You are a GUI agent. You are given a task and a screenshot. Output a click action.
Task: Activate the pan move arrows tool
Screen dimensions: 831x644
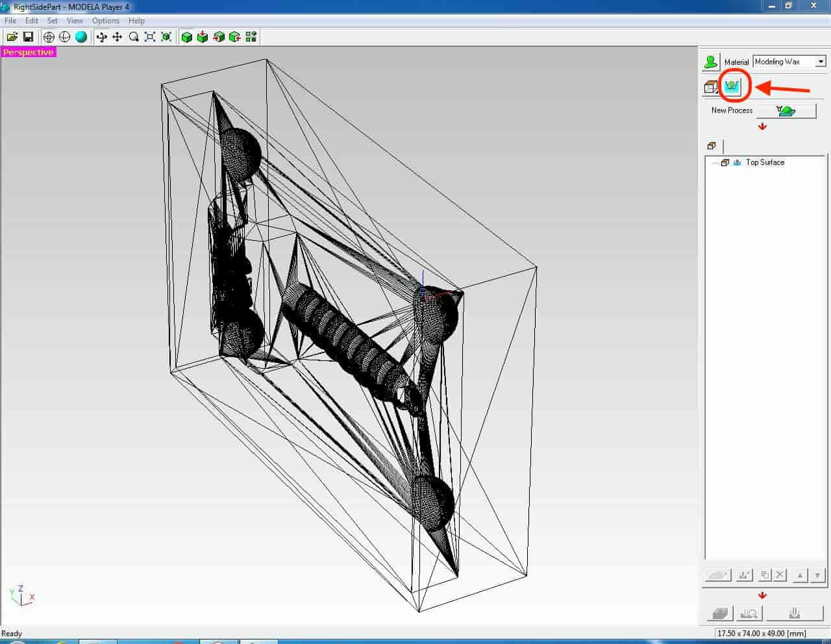click(118, 37)
